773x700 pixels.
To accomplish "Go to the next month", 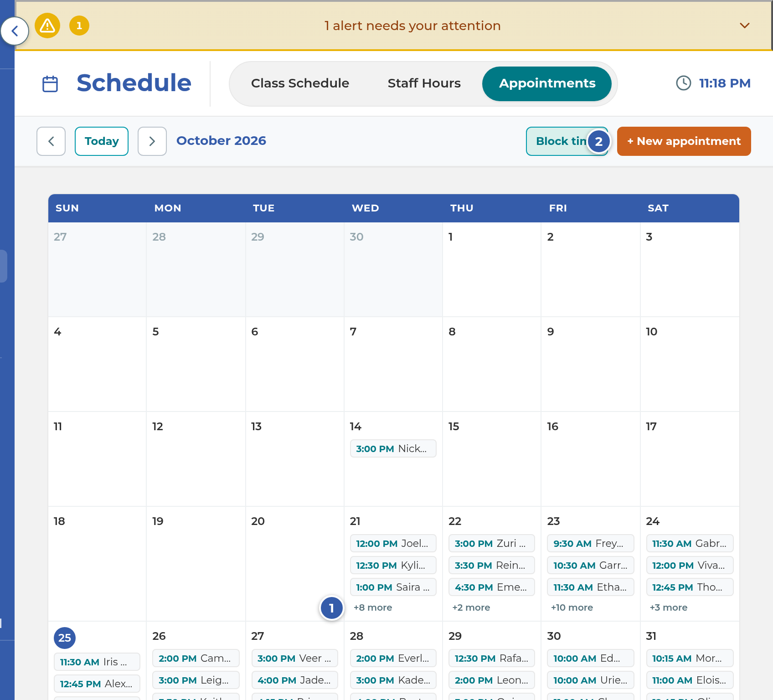I will click(152, 141).
